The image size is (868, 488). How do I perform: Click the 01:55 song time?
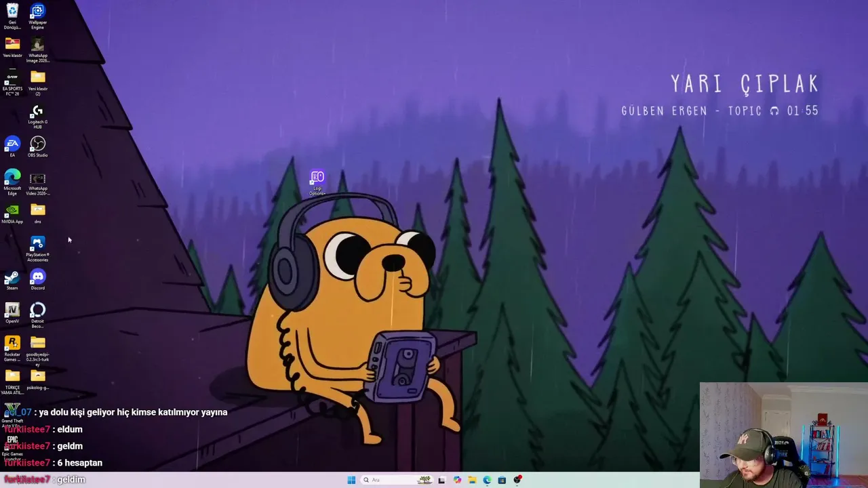pos(803,110)
